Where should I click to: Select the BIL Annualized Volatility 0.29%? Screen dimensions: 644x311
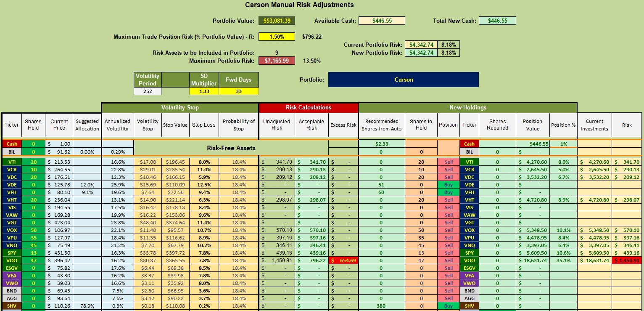point(117,152)
